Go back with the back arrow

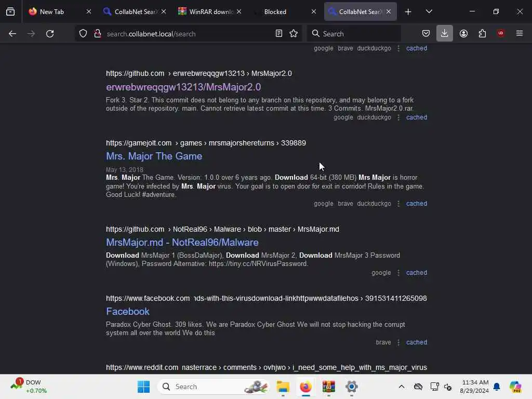coord(12,34)
